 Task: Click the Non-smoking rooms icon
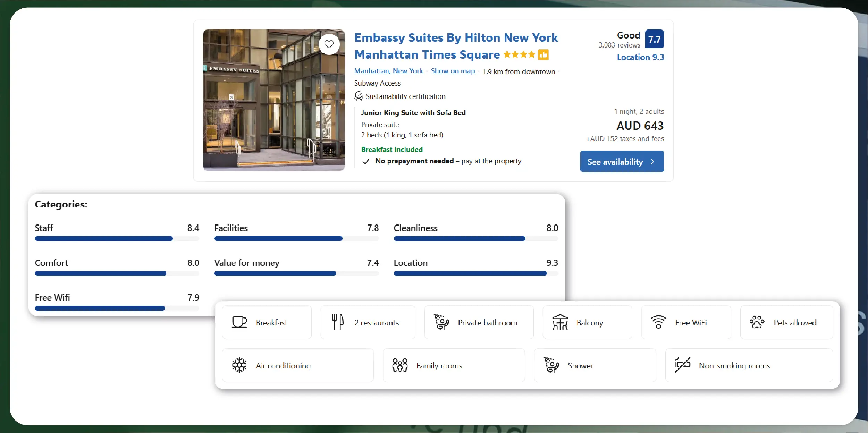682,365
